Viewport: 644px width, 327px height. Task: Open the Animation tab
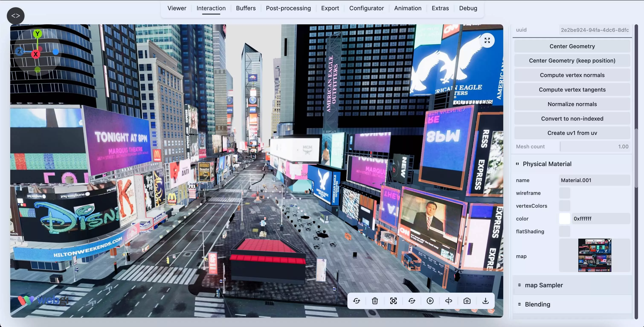(408, 8)
